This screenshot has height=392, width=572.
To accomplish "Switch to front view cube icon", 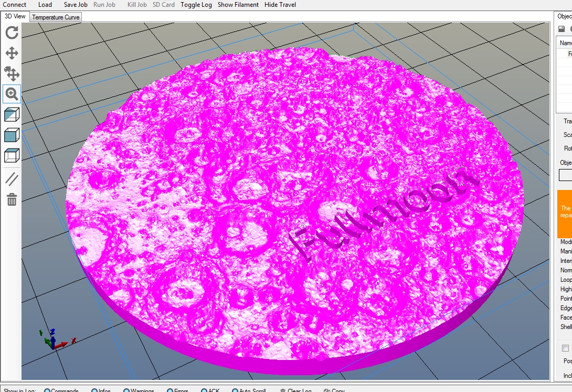I will click(12, 135).
